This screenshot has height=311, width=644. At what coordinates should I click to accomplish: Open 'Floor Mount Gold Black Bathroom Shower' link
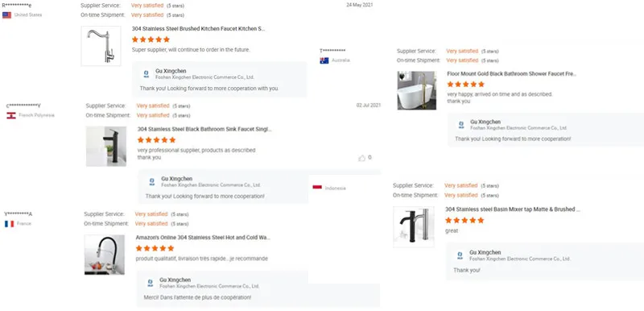tap(512, 74)
